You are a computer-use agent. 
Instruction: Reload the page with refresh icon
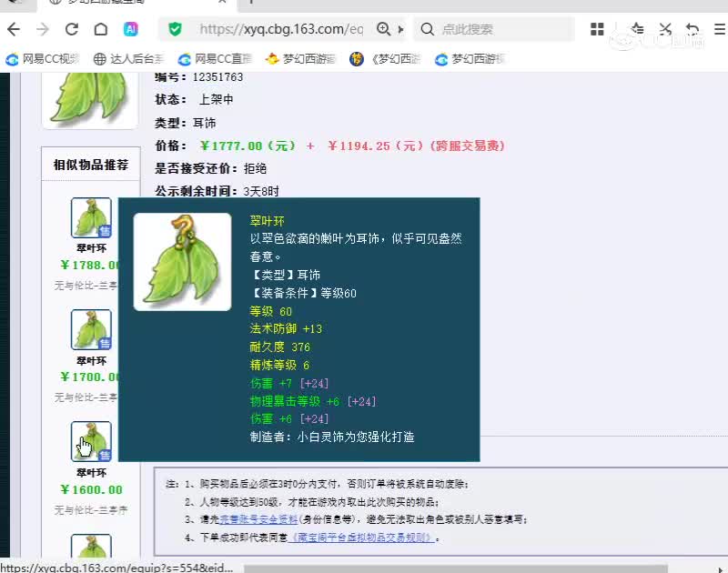[x=72, y=29]
